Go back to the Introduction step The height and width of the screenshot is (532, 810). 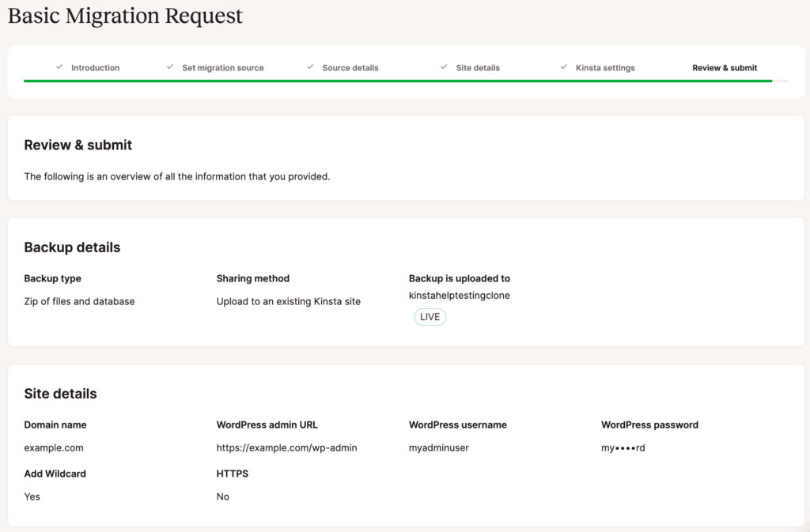tap(95, 68)
